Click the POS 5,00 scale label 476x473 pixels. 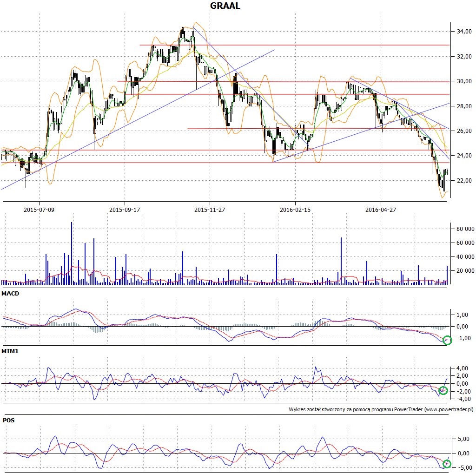click(463, 439)
